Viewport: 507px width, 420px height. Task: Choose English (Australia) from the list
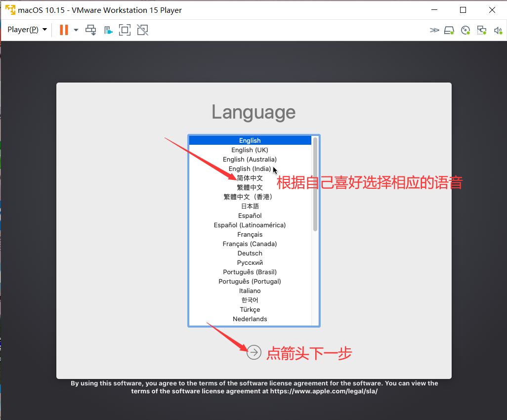250,159
